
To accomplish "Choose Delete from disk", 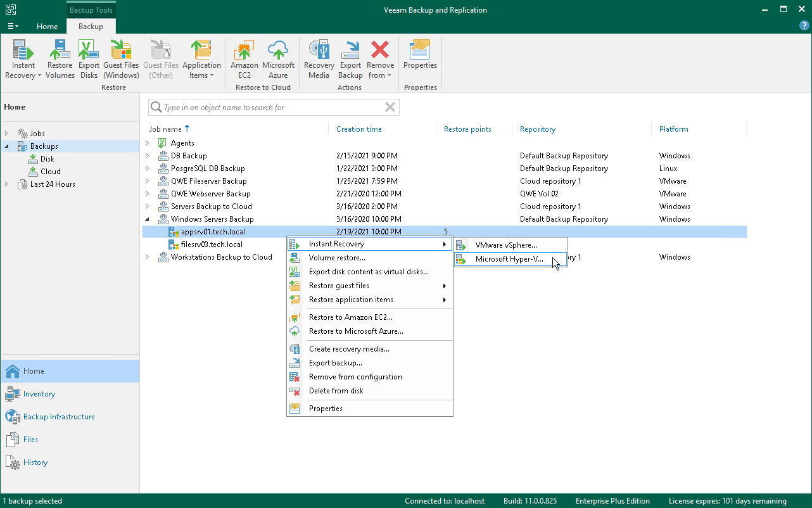I will pyautogui.click(x=370, y=391).
